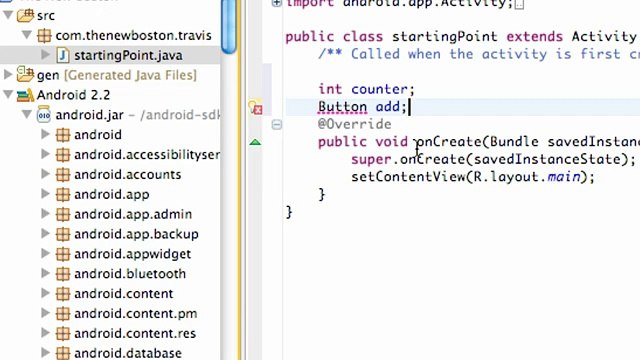640x360 pixels.
Task: Expand the android.database package
Action: [x=46, y=353]
